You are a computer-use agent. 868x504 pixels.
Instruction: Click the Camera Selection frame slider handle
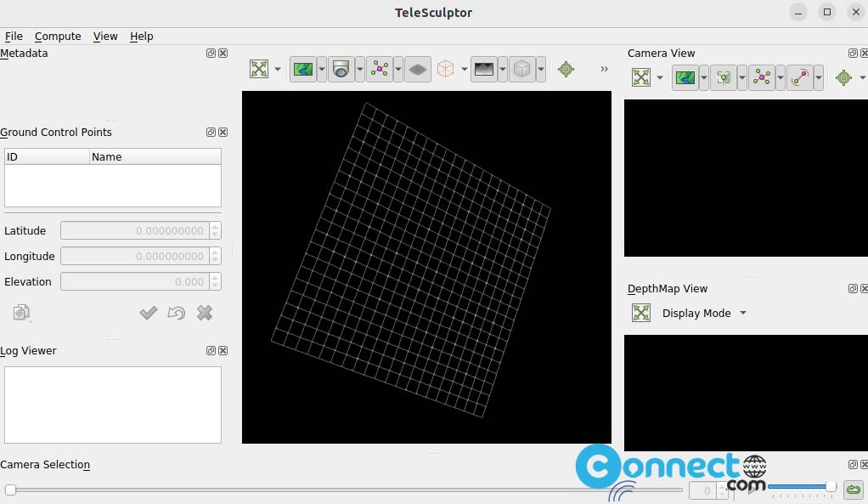(10, 490)
